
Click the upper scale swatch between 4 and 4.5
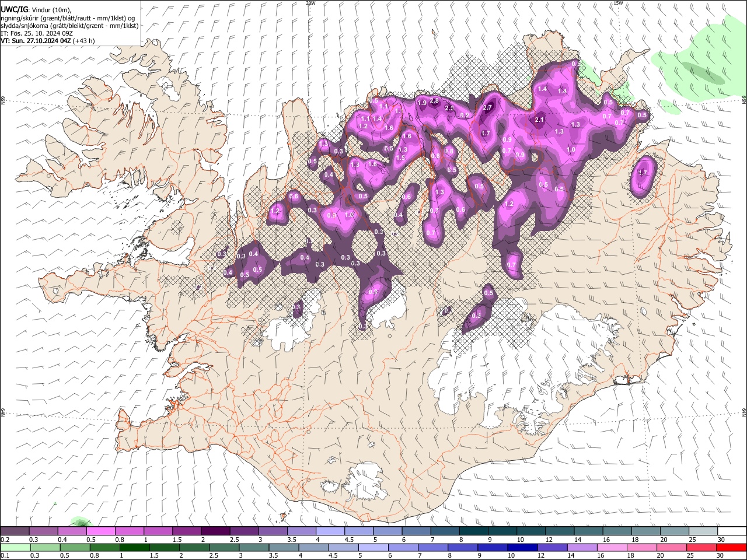[330, 531]
